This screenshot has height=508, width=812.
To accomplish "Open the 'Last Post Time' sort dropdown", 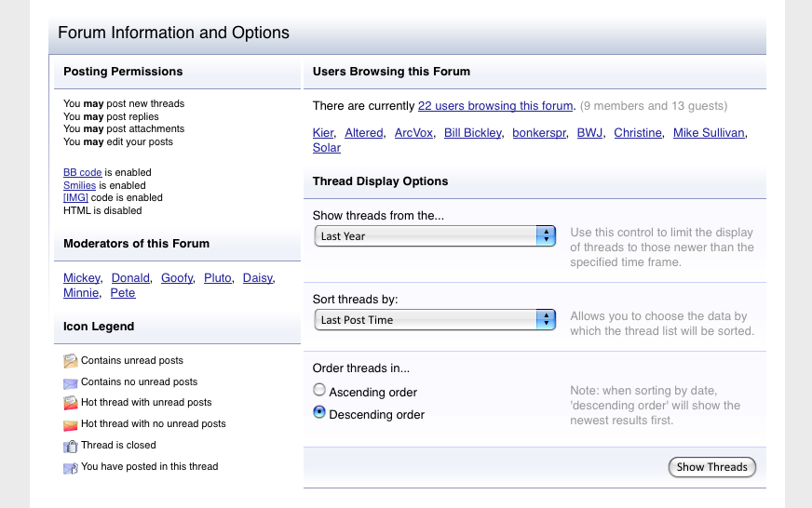I will (x=435, y=320).
